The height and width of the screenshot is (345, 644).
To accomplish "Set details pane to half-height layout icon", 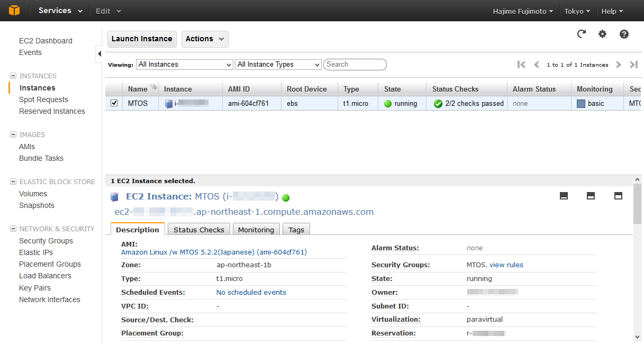I will pyautogui.click(x=591, y=196).
